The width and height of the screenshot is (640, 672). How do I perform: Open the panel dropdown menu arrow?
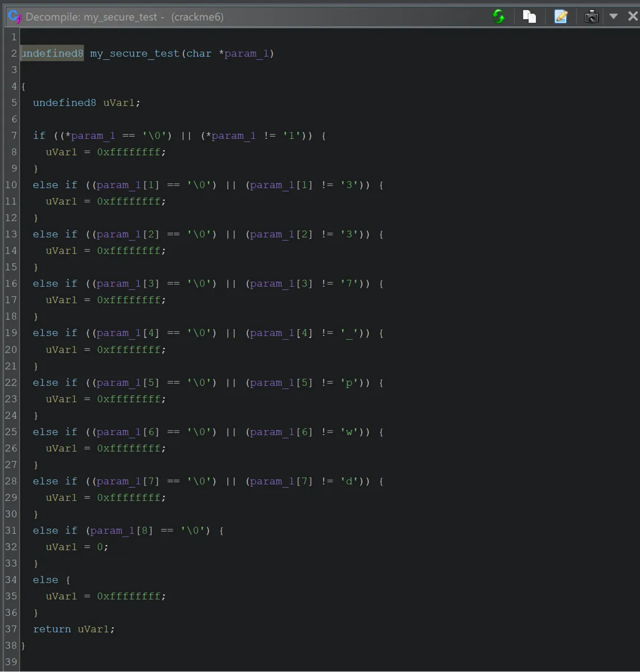613,16
